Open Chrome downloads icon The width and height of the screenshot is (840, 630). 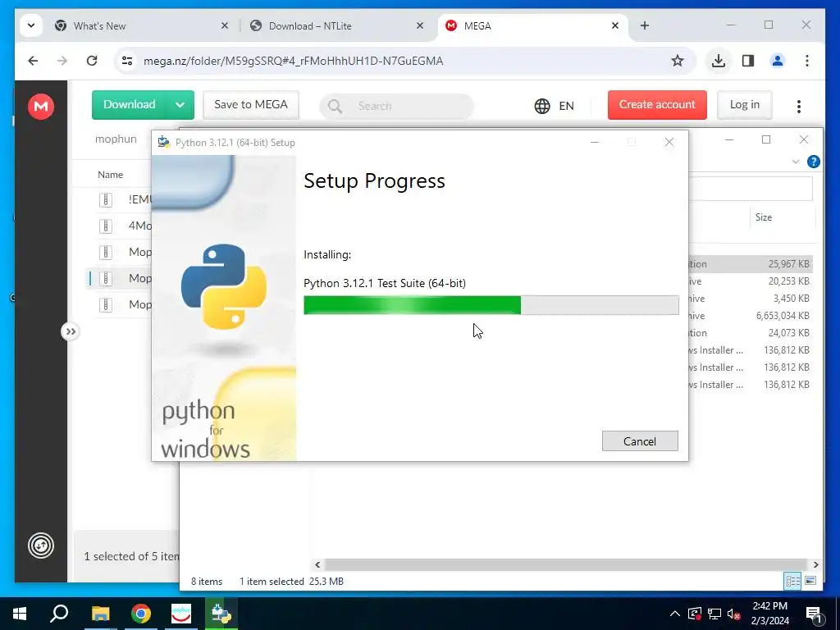[x=719, y=61]
